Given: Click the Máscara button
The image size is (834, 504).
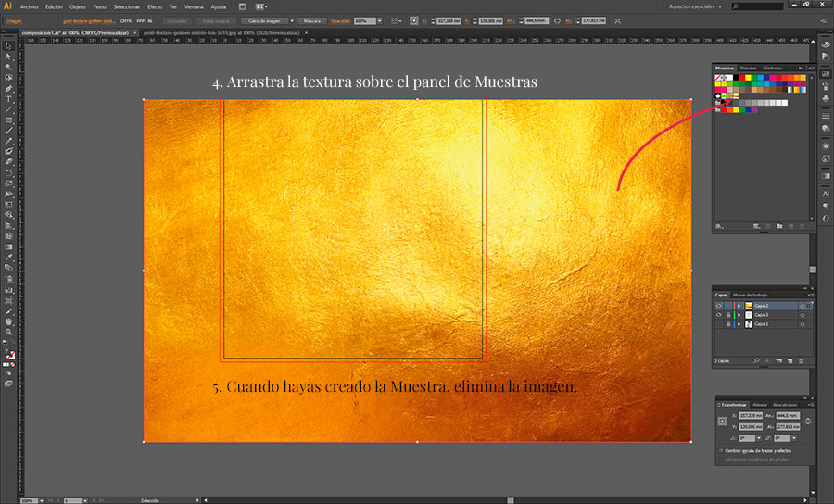Looking at the screenshot, I should click(x=312, y=19).
